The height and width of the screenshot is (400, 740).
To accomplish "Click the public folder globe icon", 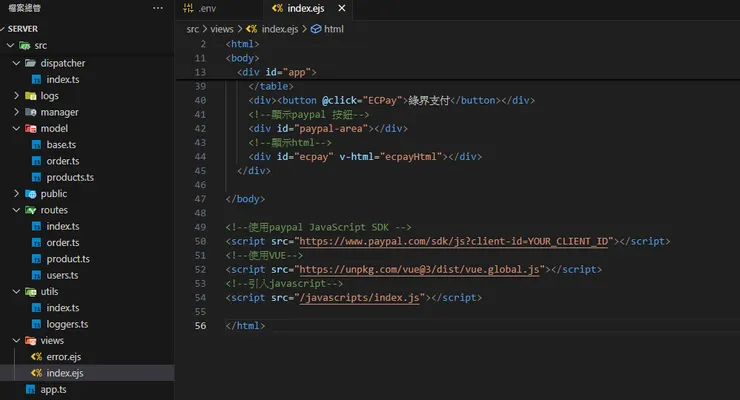I will [30, 194].
